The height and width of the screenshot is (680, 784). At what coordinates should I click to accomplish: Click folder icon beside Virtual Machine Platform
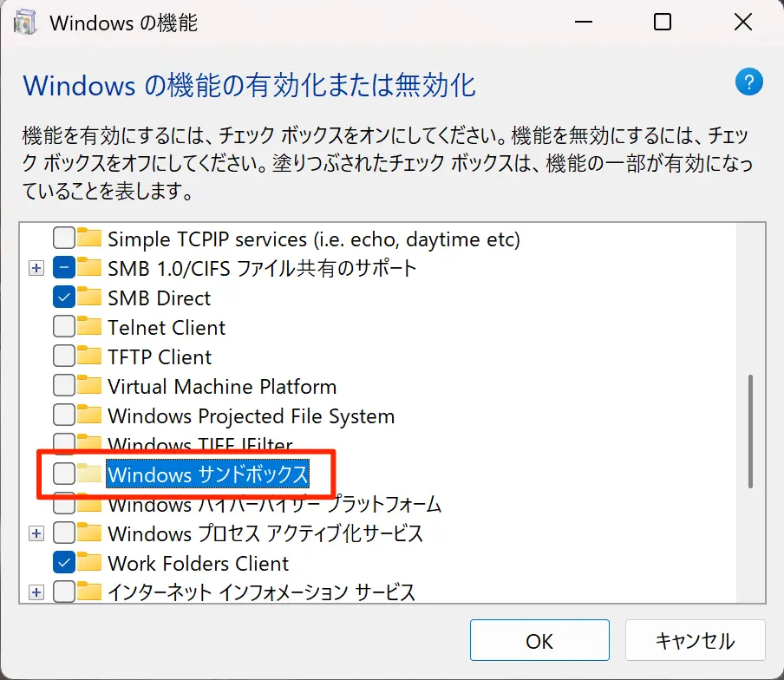pyautogui.click(x=89, y=386)
